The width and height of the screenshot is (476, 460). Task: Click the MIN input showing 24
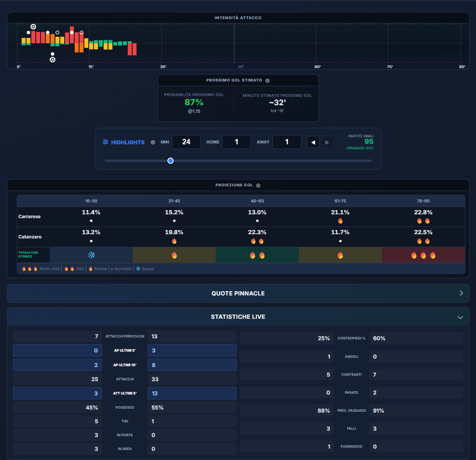coord(186,142)
